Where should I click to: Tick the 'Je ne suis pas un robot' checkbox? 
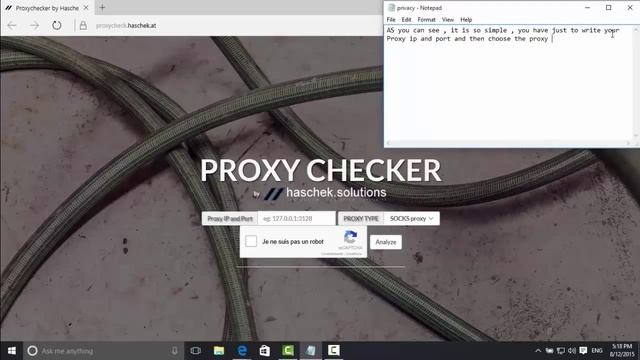click(251, 241)
